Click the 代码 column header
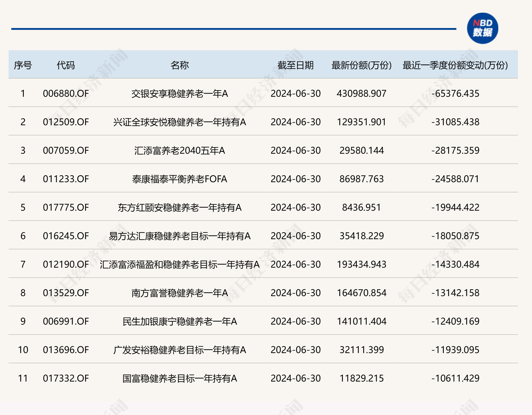 66,65
